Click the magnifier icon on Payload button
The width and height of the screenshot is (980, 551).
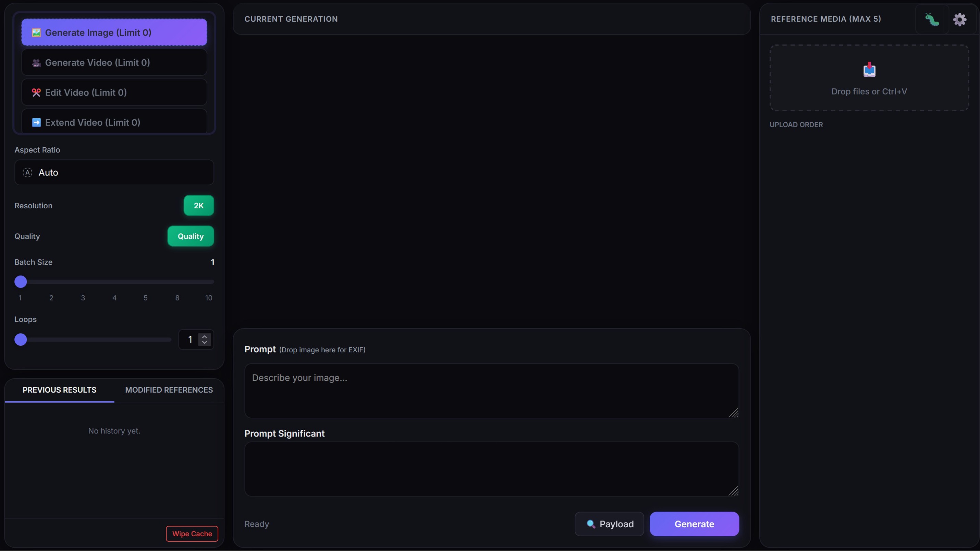pyautogui.click(x=591, y=524)
